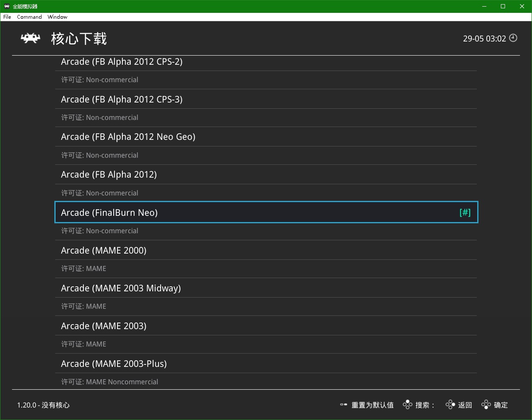Click the 29-05 03:02 date time text
532x420 pixels.
pyautogui.click(x=484, y=39)
